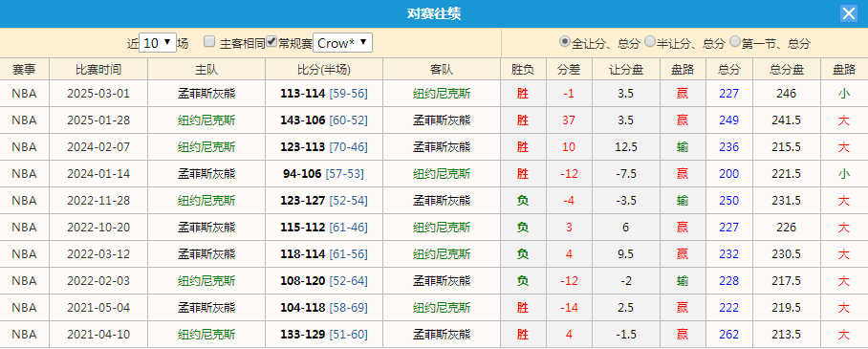
Task: Click total score 249 in 2025-01-28 row
Action: pos(729,120)
